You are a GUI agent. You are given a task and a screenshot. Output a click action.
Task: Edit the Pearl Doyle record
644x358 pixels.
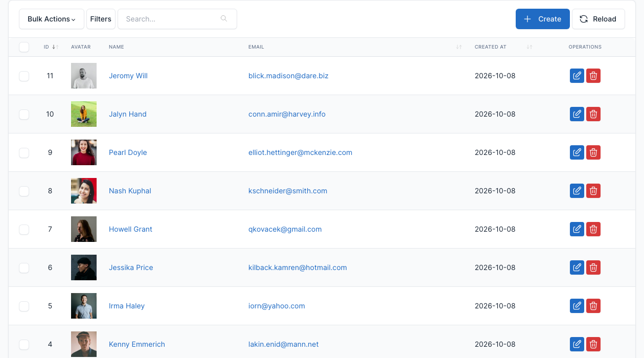[577, 152]
